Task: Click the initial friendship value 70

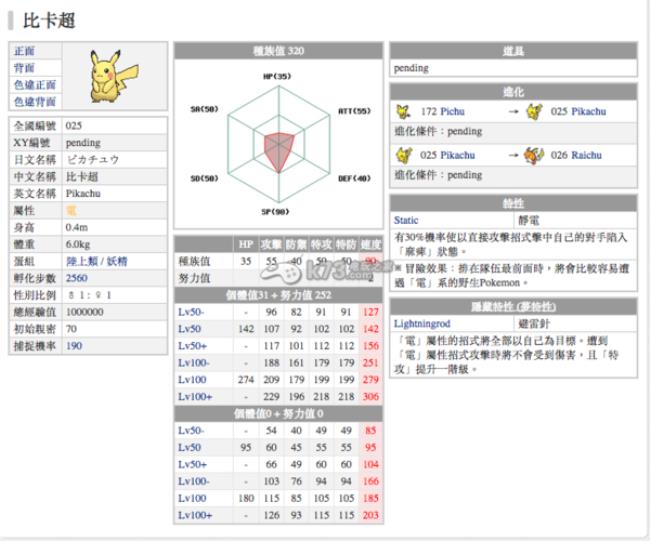Action: (71, 329)
